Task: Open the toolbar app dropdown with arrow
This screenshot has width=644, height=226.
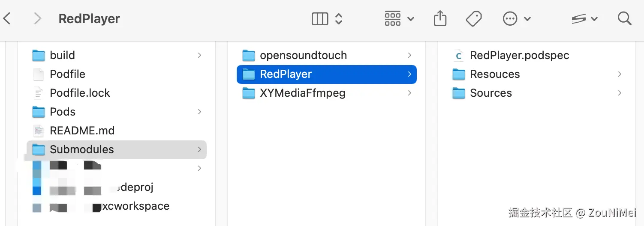Action: click(584, 18)
